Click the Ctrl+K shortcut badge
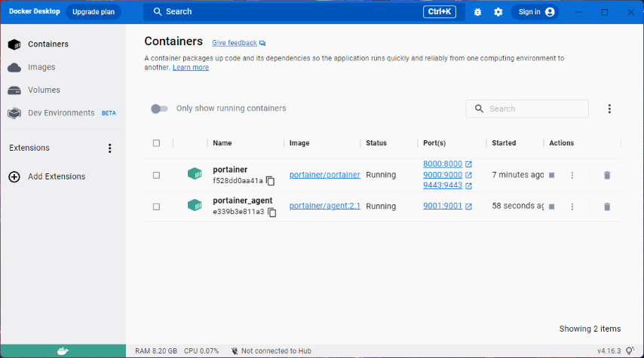This screenshot has width=644, height=358. pos(440,12)
